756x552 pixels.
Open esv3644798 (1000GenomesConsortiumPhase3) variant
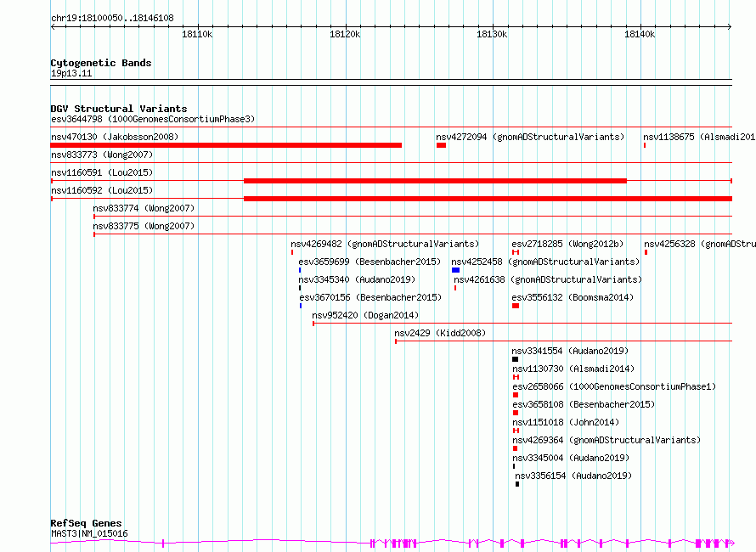(x=153, y=119)
